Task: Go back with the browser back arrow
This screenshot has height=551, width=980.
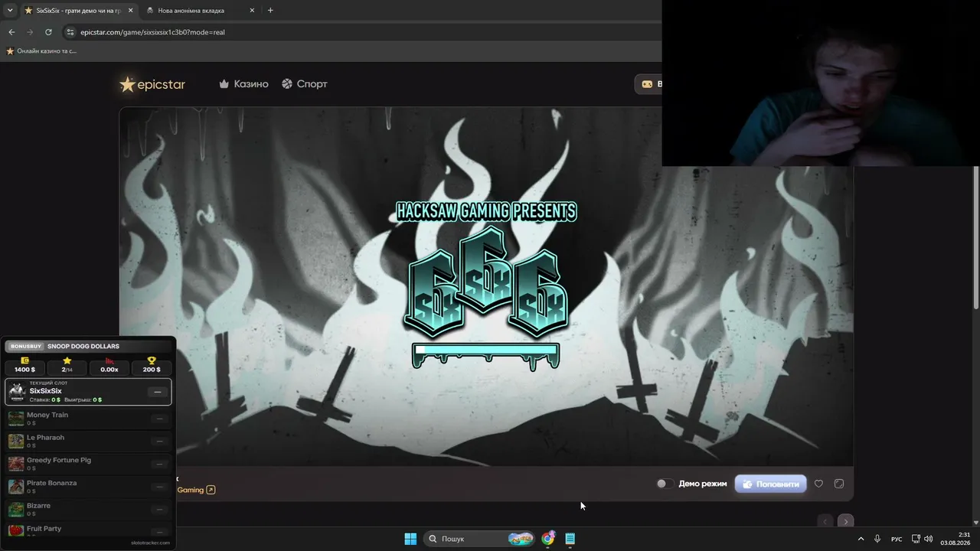Action: click(x=11, y=32)
